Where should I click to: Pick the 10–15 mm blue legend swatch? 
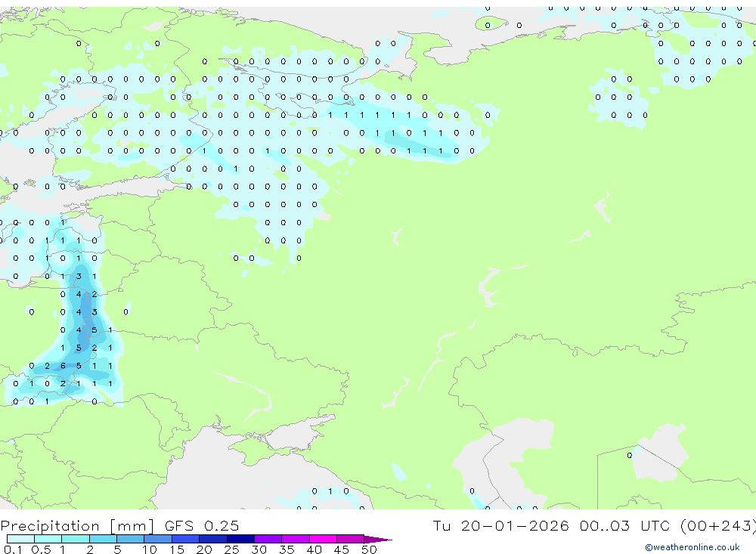coord(158,539)
